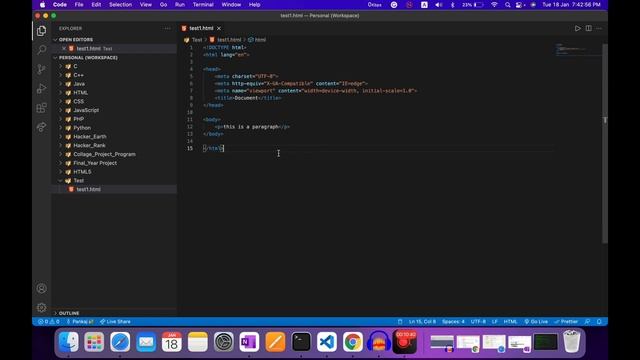This screenshot has height=360, width=640.
Task: Open the Manage gear icon
Action: [x=41, y=307]
